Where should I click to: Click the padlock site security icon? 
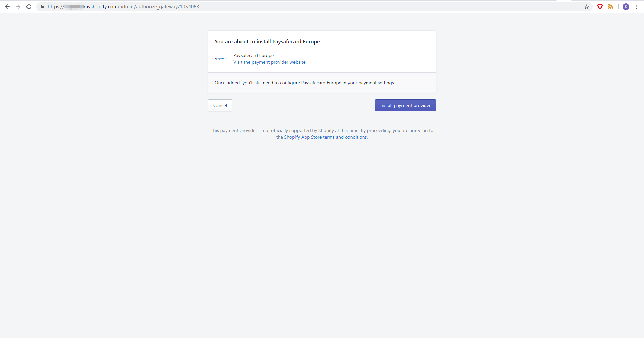point(42,7)
